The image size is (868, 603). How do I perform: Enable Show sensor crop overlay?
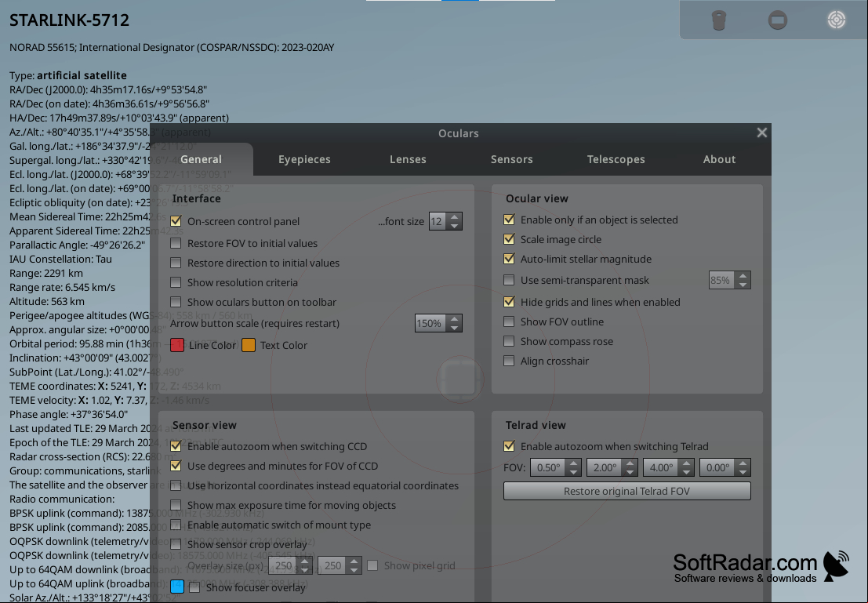point(176,544)
